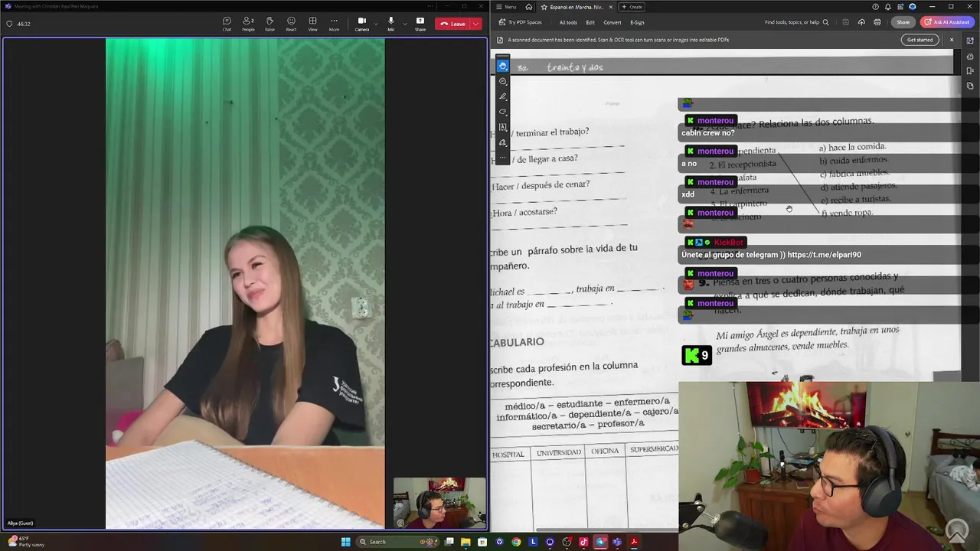Show the People list in Teams

(x=248, y=24)
